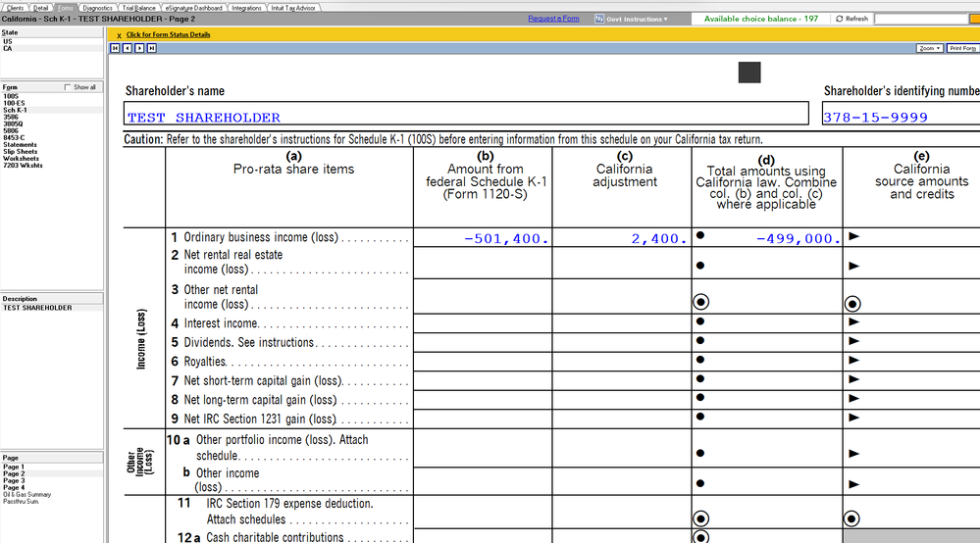Click the -501,400. federal amount cell
This screenshot has width=980, height=543.
tap(483, 238)
